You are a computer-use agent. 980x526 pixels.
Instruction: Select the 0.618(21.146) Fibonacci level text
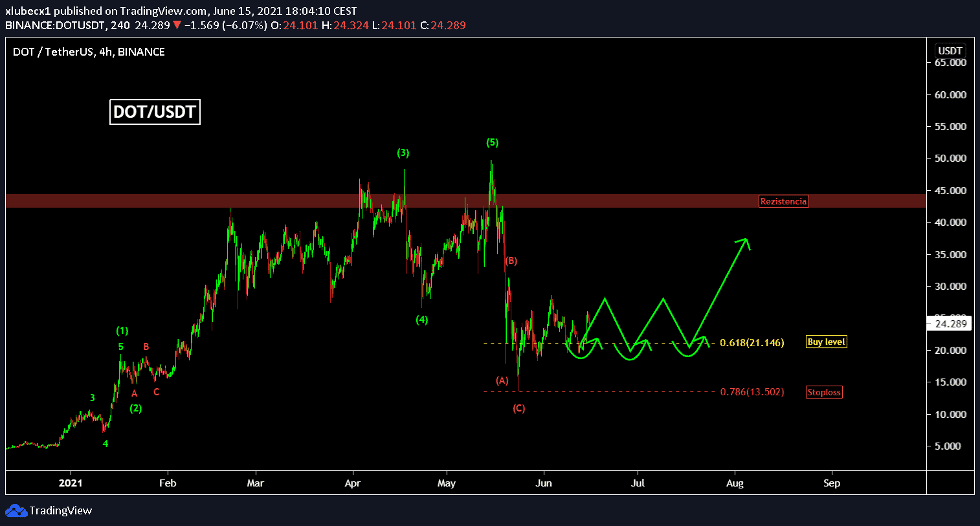(x=752, y=343)
